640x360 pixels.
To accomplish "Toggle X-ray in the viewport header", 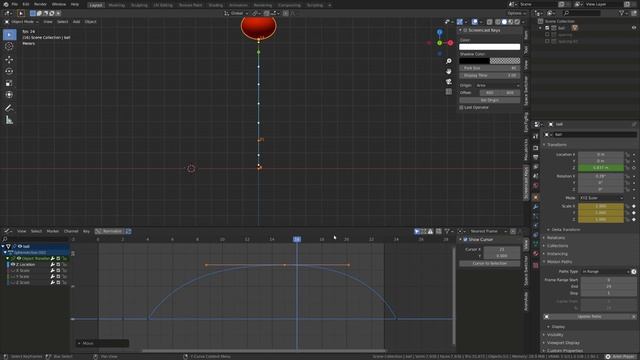I will click(489, 22).
